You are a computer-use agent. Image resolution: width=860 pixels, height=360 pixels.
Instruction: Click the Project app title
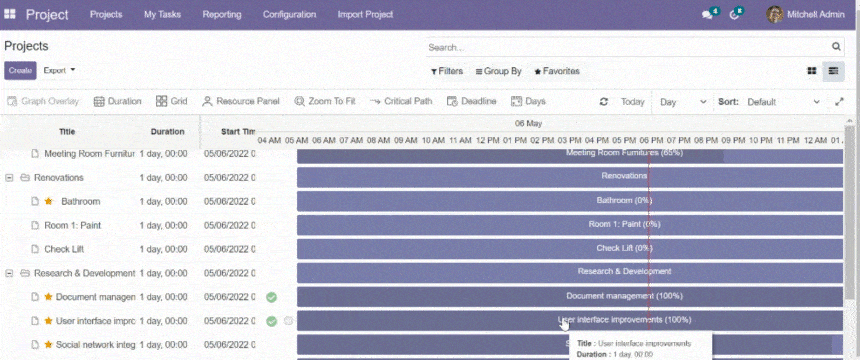[x=47, y=15]
